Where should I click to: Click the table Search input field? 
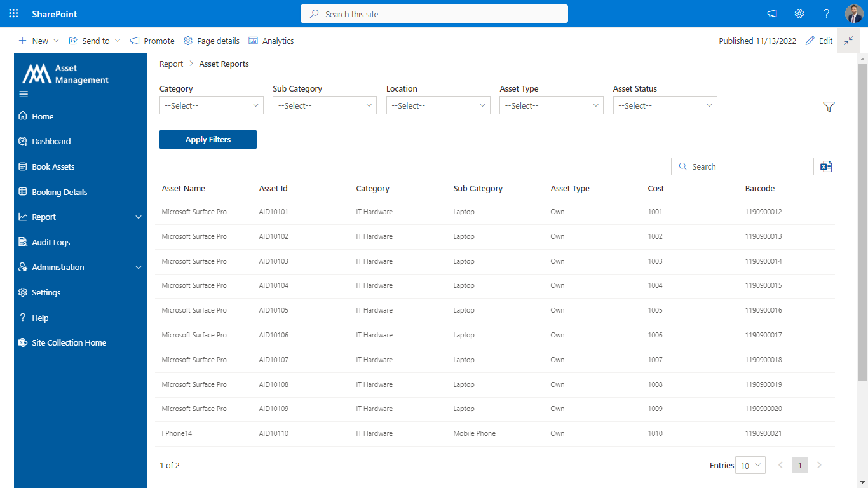coord(742,166)
